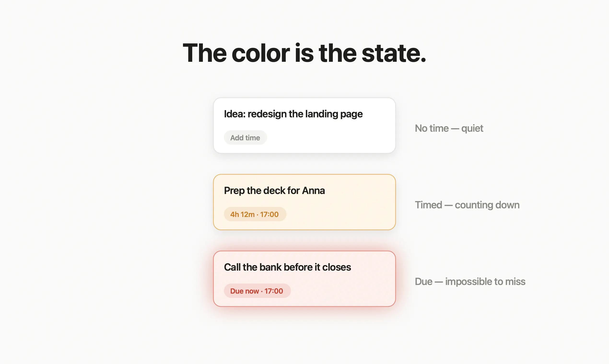The height and width of the screenshot is (364, 609).
Task: Click the 'Due — impossible to miss' caption
Action: [470, 282]
